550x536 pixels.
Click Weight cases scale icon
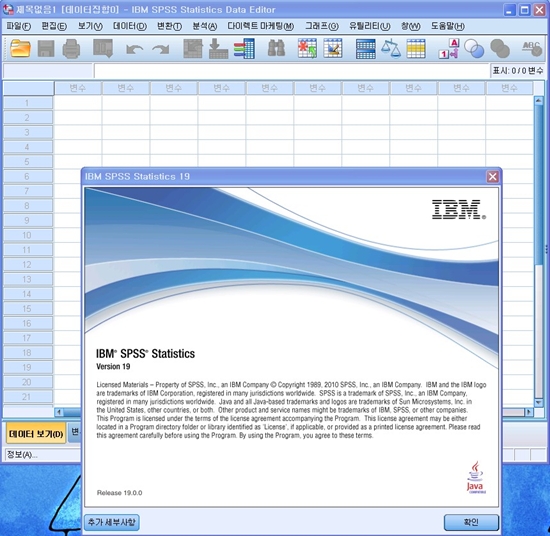[391, 49]
